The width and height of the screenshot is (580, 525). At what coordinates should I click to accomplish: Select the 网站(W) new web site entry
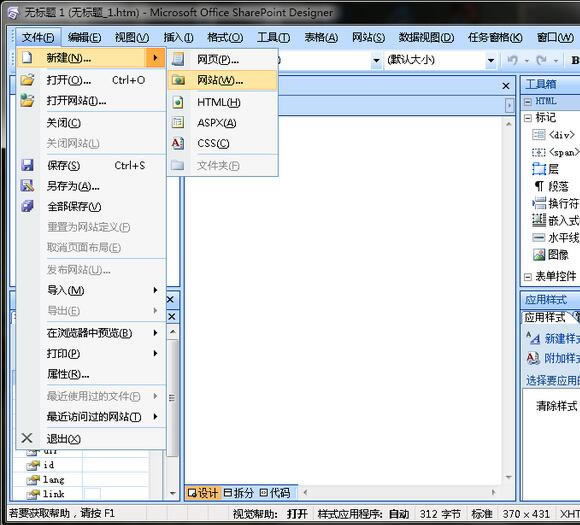pyautogui.click(x=222, y=80)
